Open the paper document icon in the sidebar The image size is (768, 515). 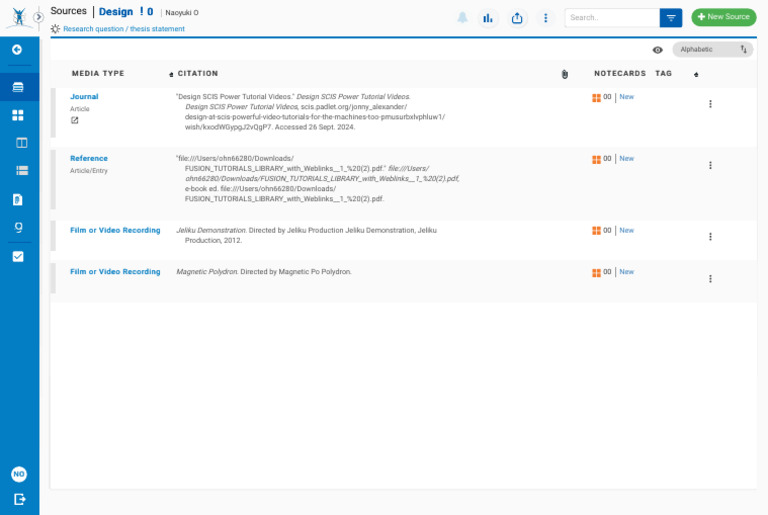(18, 199)
